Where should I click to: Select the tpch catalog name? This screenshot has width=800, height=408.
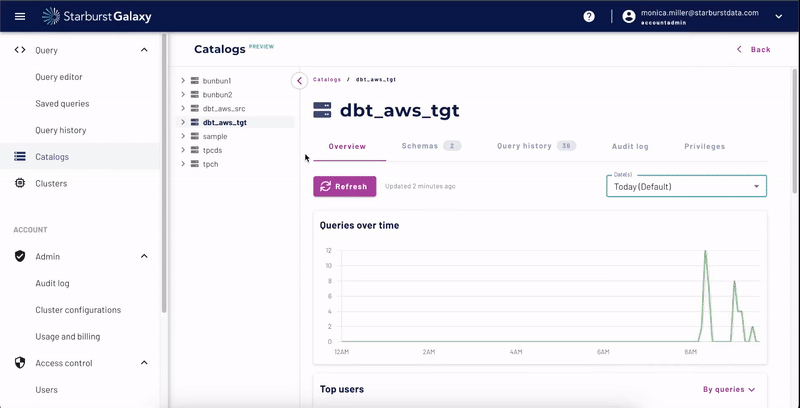tap(210, 164)
